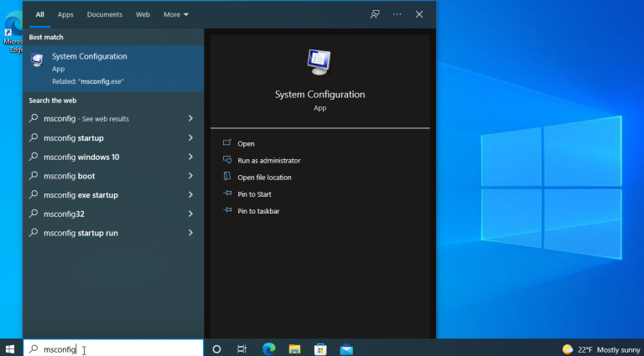Choose Run as administrator
The image size is (644, 356).
[269, 160]
